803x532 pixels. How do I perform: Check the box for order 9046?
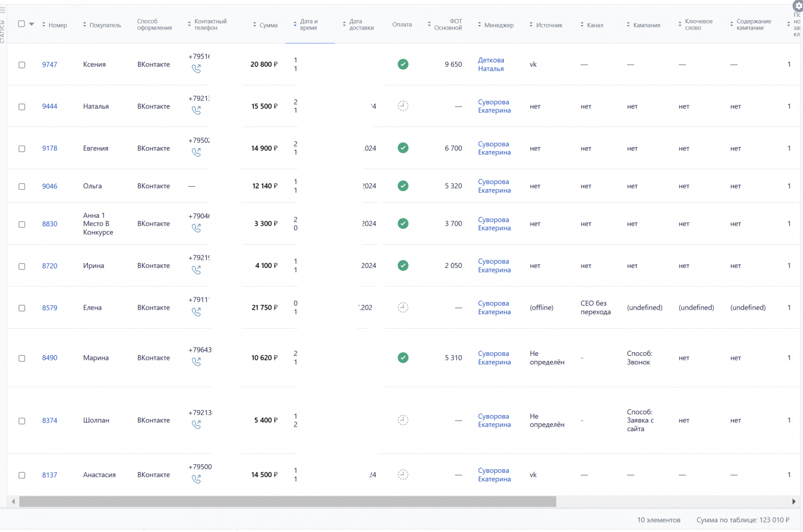click(22, 186)
